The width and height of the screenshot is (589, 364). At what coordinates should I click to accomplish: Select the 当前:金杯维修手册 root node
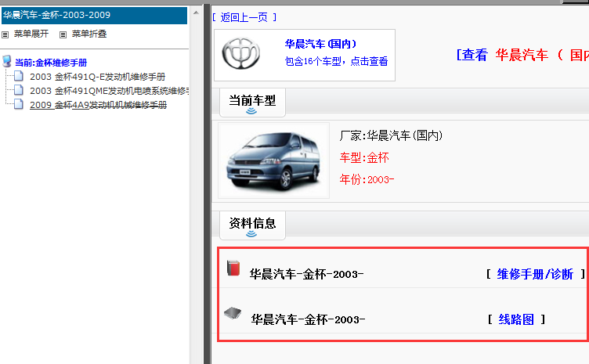click(x=51, y=63)
